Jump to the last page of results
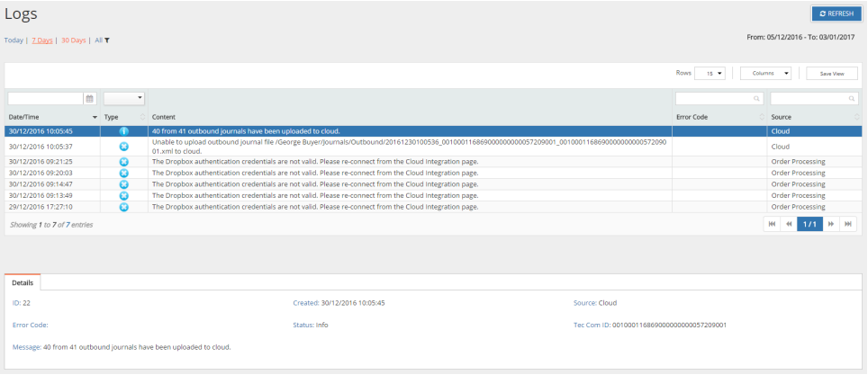 coord(847,224)
